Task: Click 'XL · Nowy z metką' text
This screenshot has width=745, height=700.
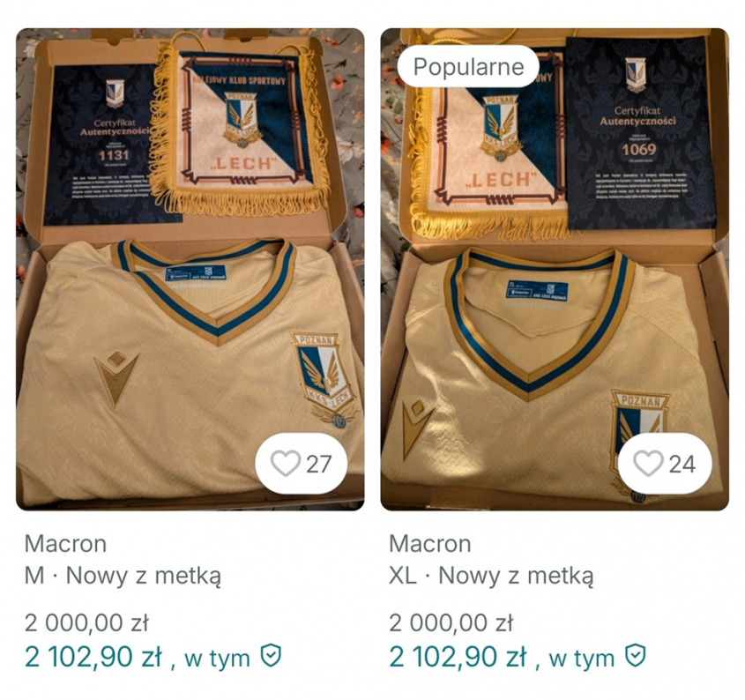Action: point(491,576)
